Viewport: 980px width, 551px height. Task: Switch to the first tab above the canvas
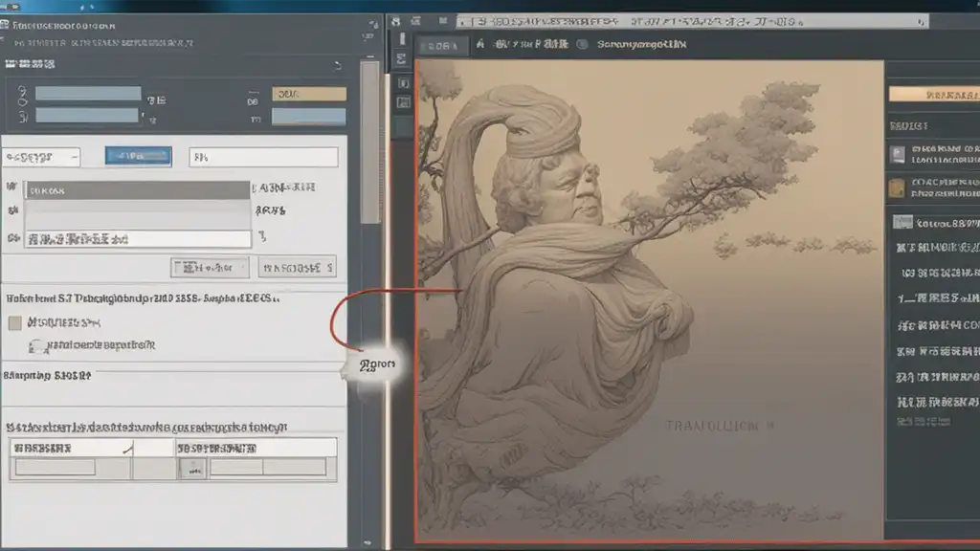(442, 45)
